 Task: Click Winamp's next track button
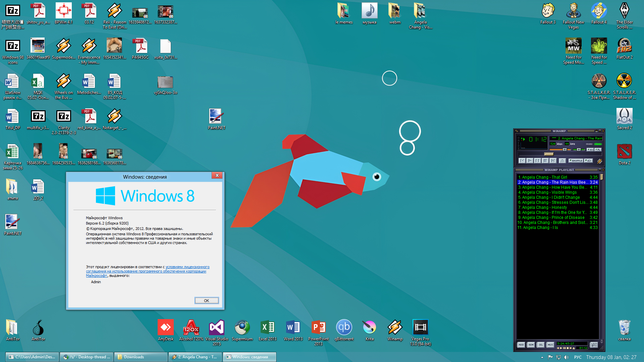coord(553,161)
